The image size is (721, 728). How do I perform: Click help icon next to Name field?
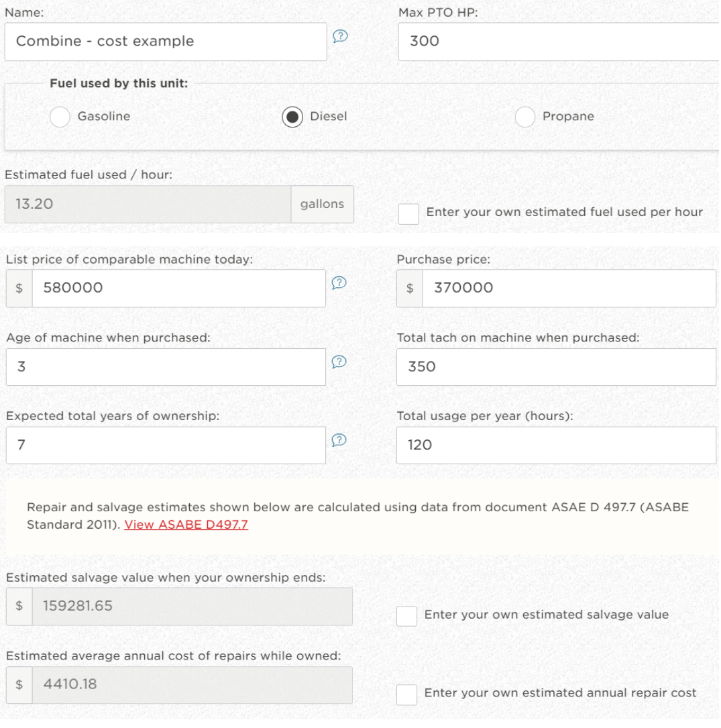(x=340, y=38)
